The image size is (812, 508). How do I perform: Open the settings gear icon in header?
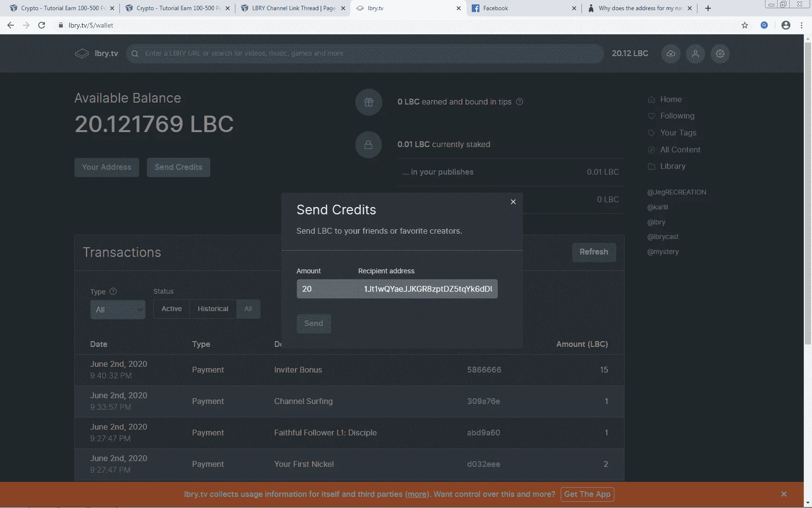pyautogui.click(x=720, y=54)
